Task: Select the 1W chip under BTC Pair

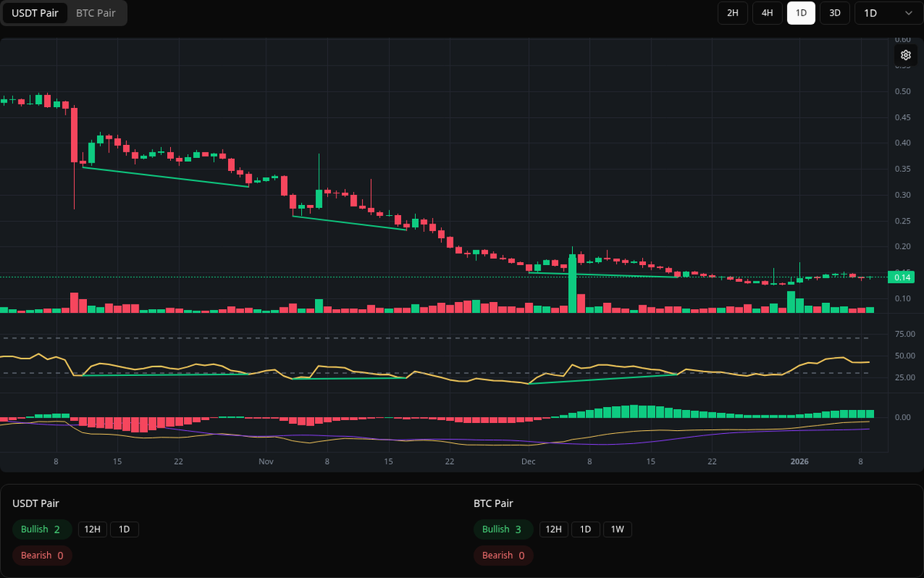Action: click(618, 529)
